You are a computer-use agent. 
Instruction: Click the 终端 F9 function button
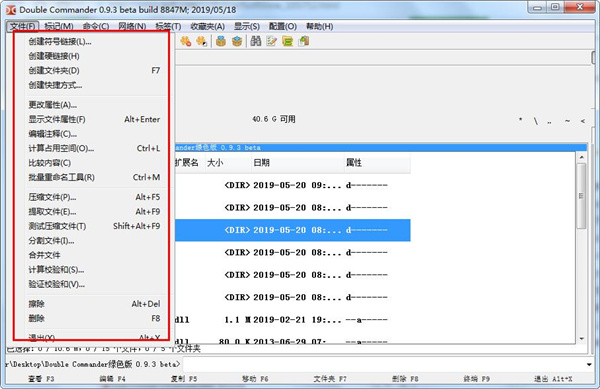click(x=476, y=379)
